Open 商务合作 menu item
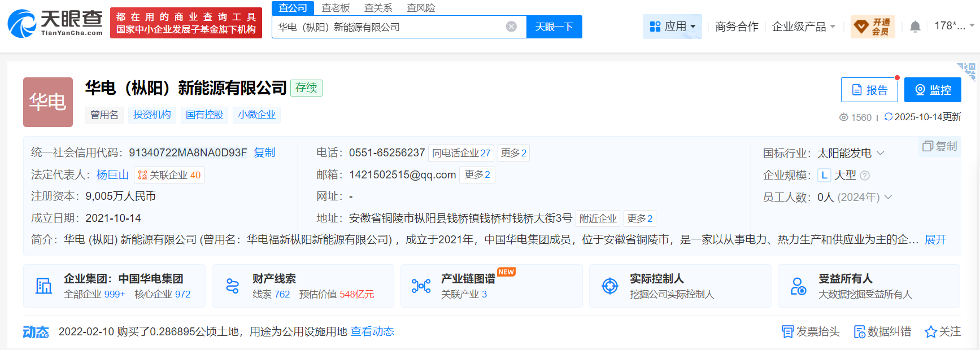This screenshot has width=980, height=350. coord(737,27)
